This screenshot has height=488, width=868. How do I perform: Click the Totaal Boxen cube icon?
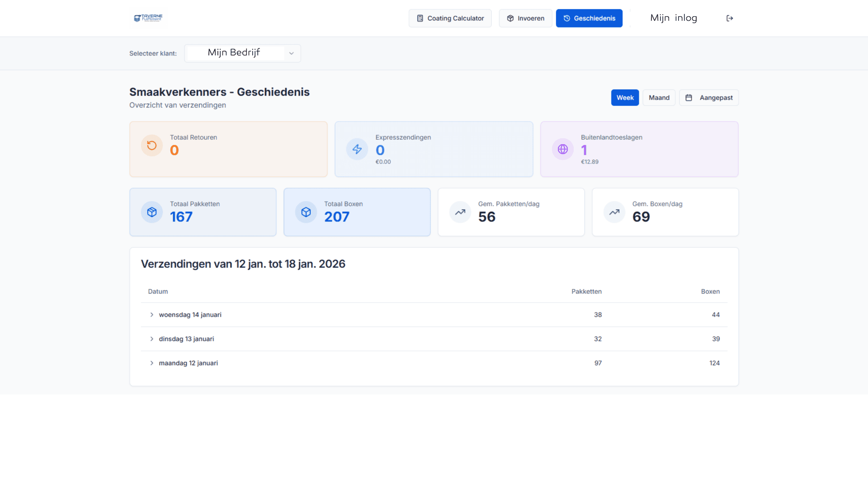(x=306, y=212)
